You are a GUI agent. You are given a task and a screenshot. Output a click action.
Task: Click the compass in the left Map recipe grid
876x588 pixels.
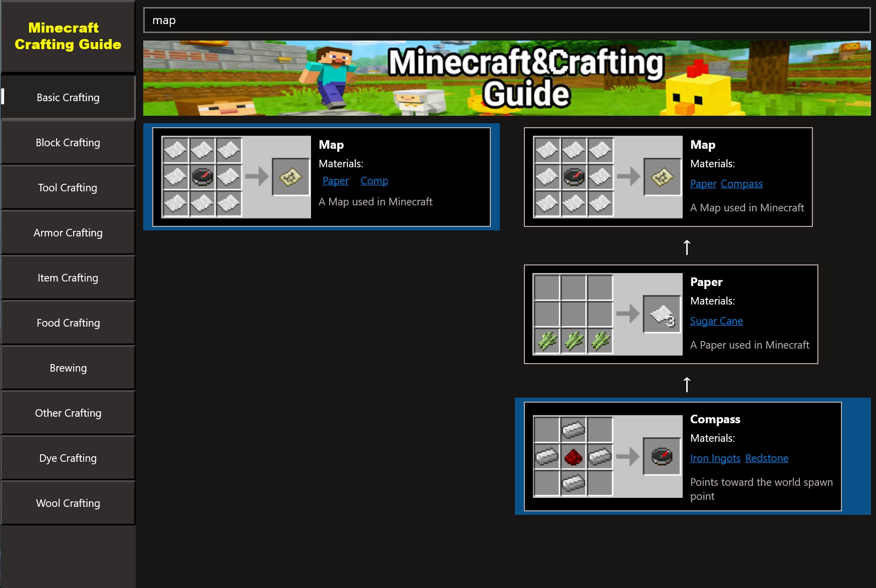(x=202, y=176)
